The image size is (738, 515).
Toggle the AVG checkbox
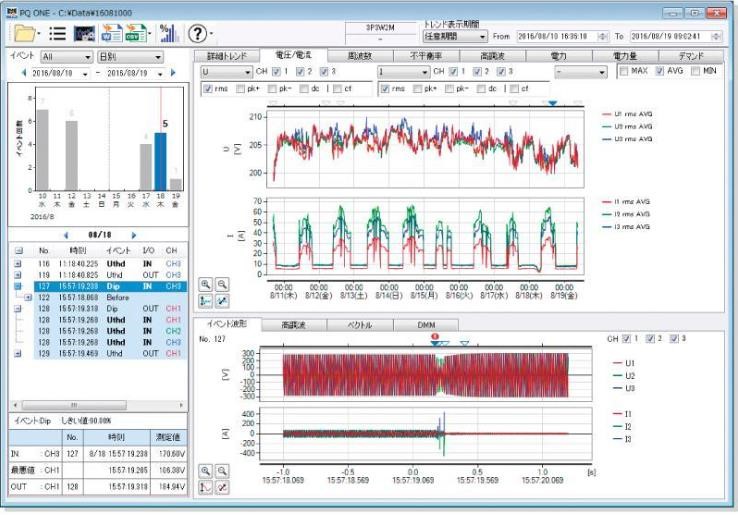tap(662, 72)
